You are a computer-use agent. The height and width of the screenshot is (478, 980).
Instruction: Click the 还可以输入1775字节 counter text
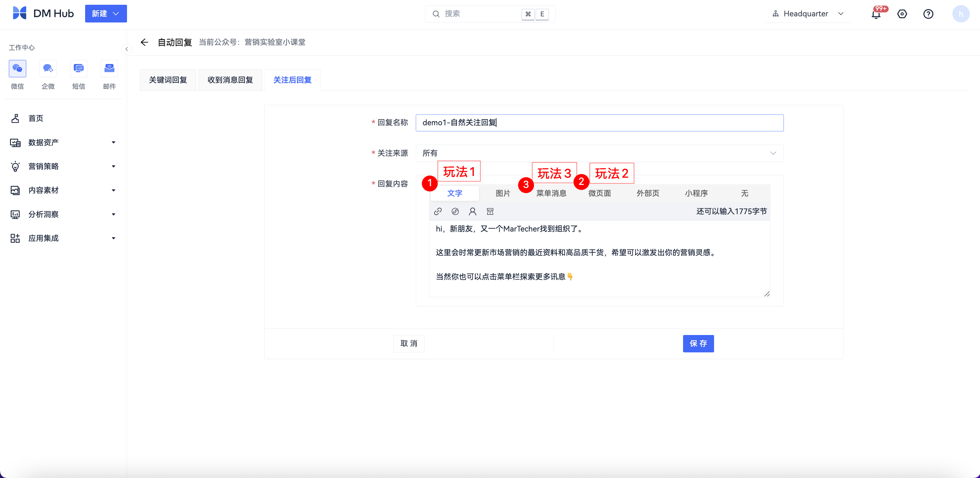(731, 211)
